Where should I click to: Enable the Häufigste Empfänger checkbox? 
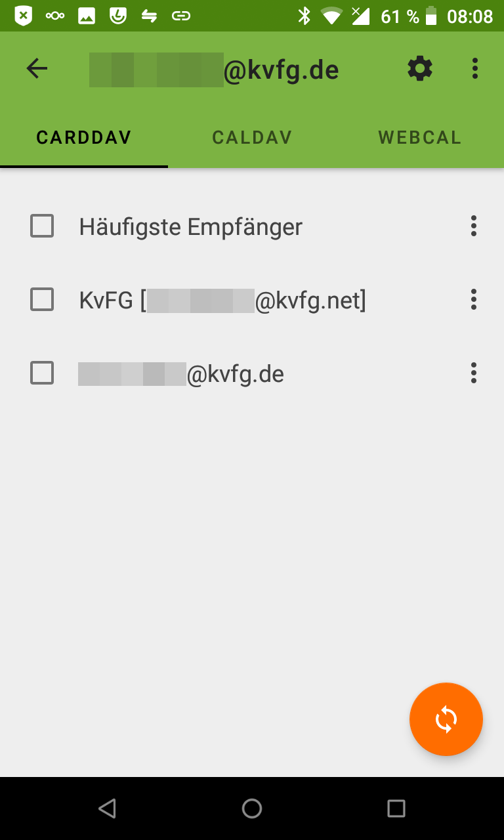point(42,226)
